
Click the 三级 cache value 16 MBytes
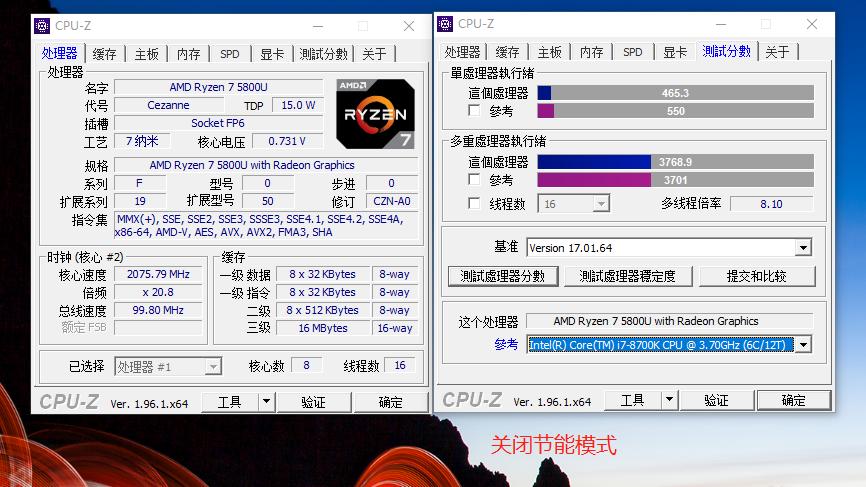pyautogui.click(x=323, y=328)
